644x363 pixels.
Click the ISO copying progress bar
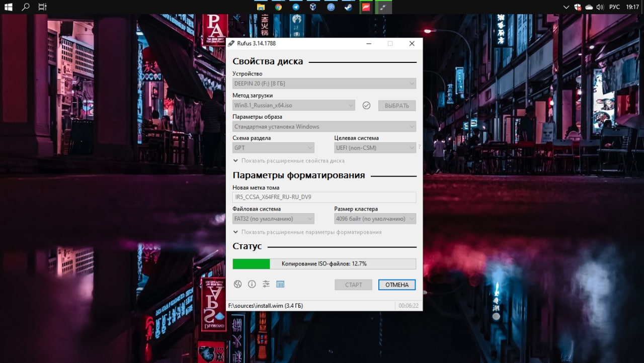coord(324,264)
